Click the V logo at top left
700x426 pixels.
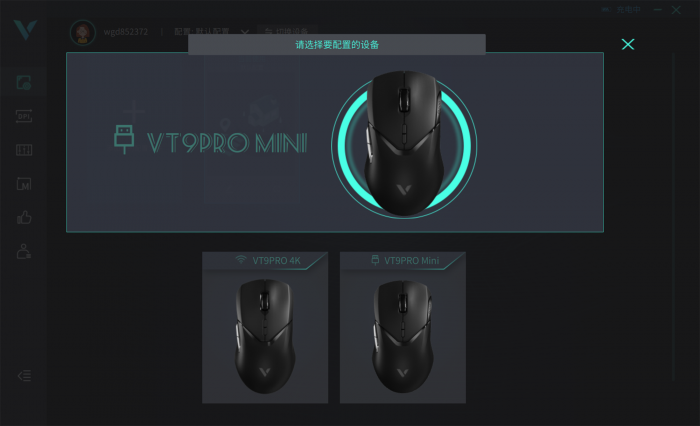(x=25, y=30)
